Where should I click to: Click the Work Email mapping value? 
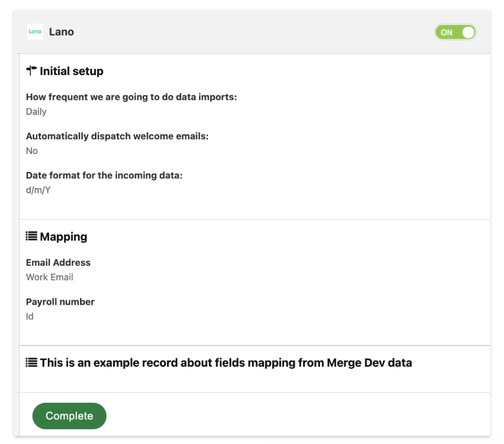[x=50, y=277]
